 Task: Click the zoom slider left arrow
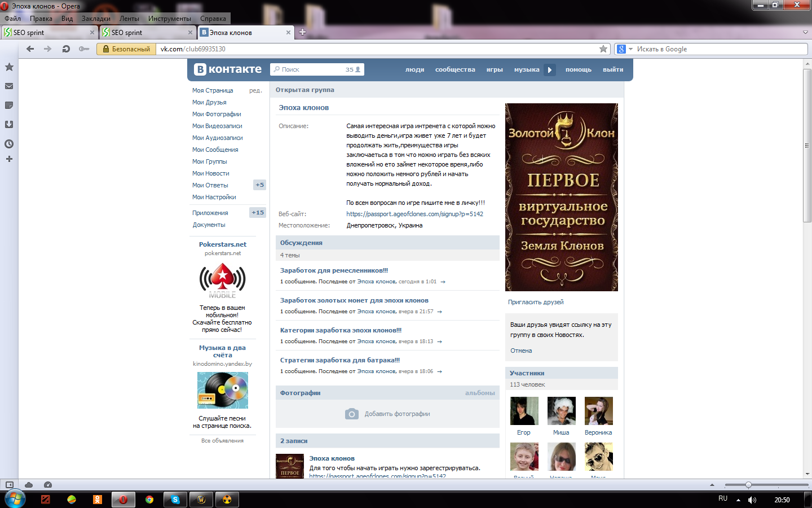[x=712, y=485]
